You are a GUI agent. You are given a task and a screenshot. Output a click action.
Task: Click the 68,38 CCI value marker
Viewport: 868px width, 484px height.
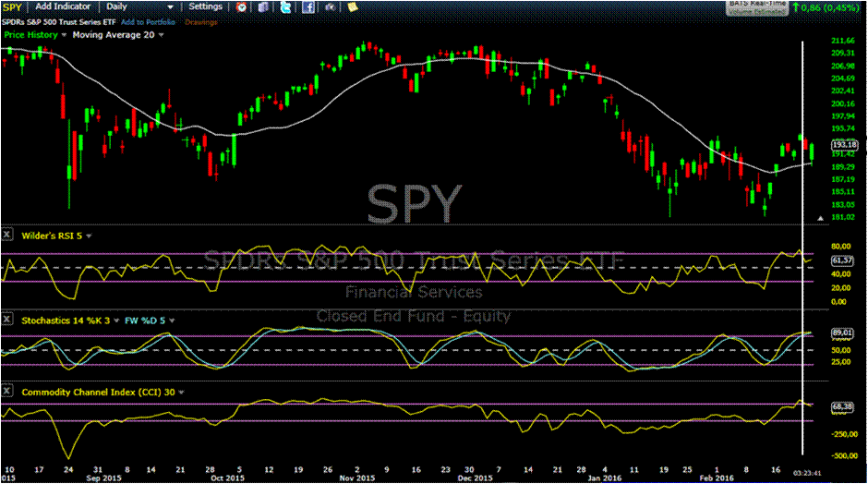(x=842, y=407)
